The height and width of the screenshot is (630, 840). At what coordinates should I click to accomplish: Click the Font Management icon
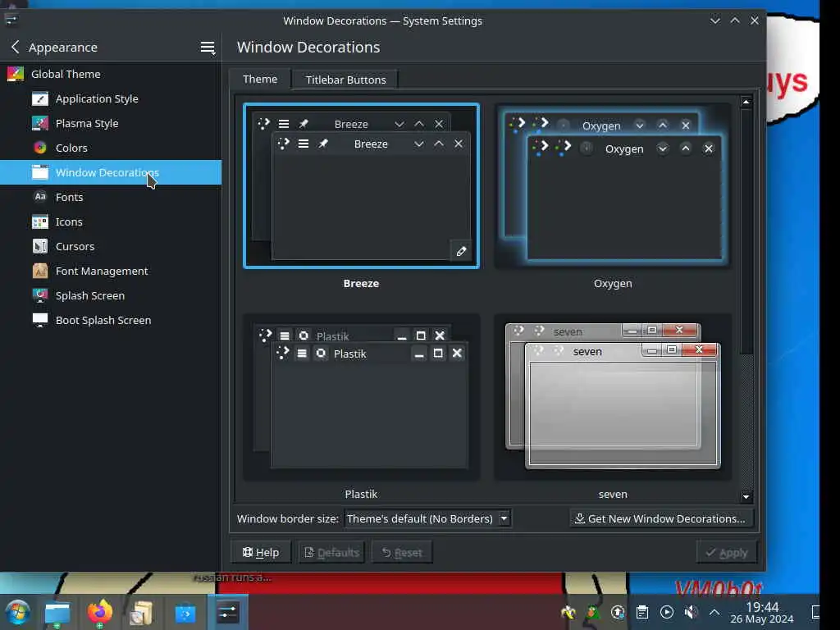40,271
